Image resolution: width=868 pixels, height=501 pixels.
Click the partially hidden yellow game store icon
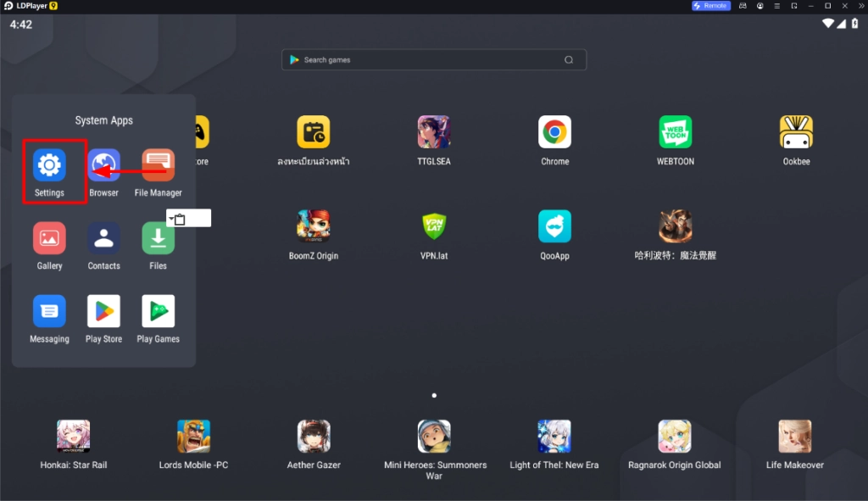202,131
